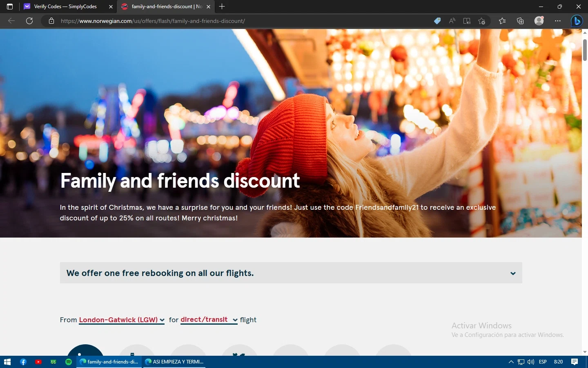The image size is (588, 368).
Task: Open Bing chat sidebar button
Action: 577,21
